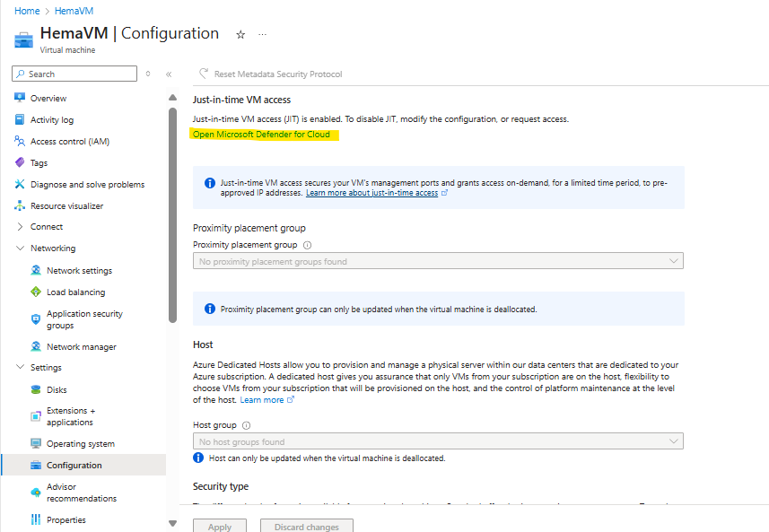Follow Learn more about just-in-time access link
Screen dimensions: 769x532
(371, 193)
